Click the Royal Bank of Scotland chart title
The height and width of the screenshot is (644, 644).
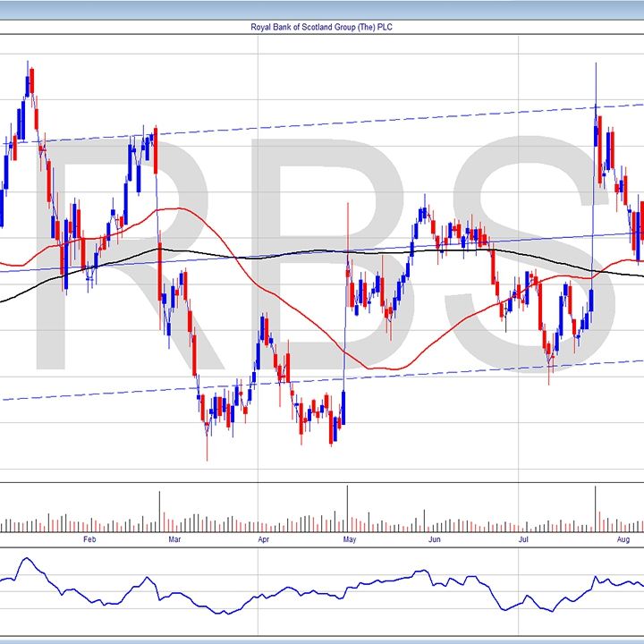point(321,28)
